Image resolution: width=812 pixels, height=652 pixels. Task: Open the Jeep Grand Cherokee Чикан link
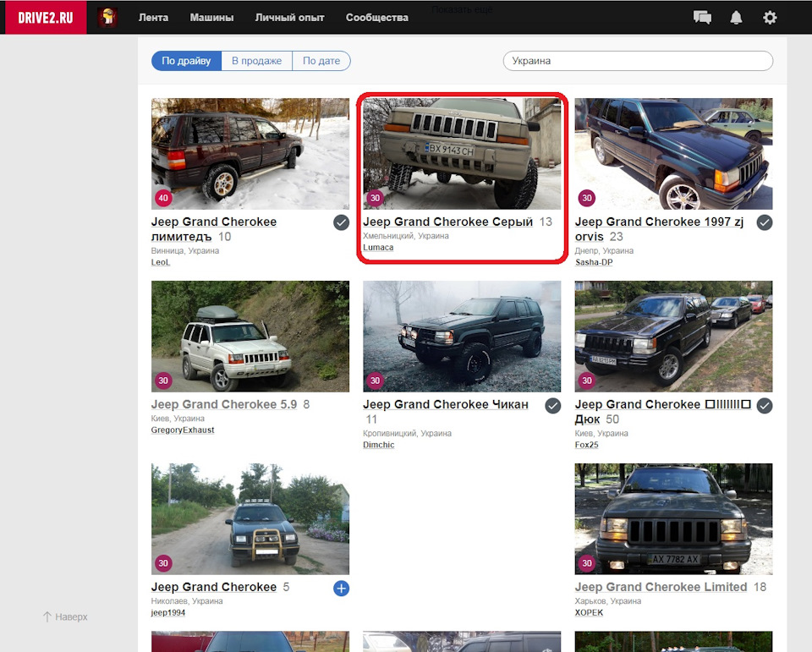tap(446, 404)
